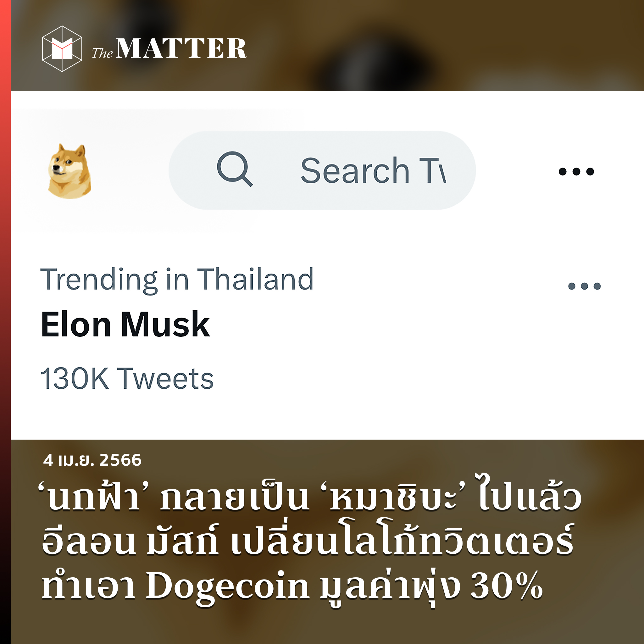Open the Elon Musk trending topic
The height and width of the screenshot is (644, 644).
pyautogui.click(x=125, y=324)
